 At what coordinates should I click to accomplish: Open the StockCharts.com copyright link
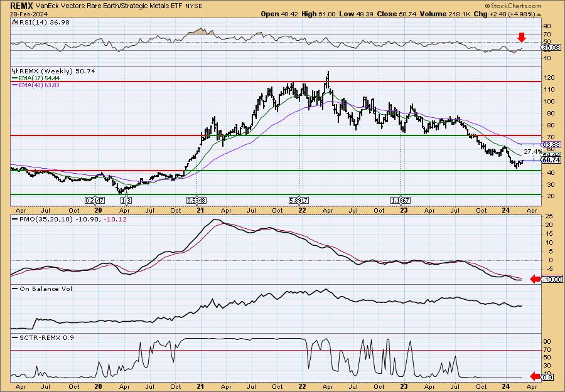click(513, 6)
